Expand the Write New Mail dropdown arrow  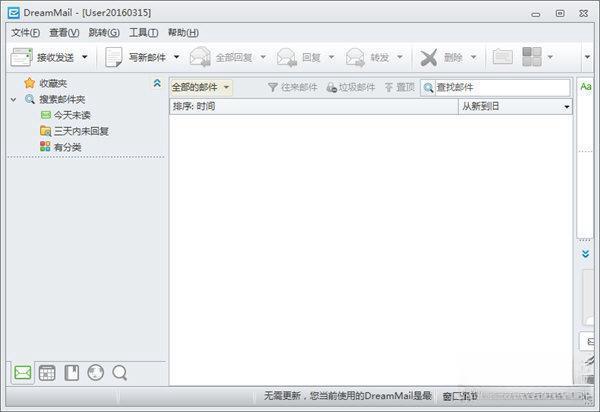176,57
